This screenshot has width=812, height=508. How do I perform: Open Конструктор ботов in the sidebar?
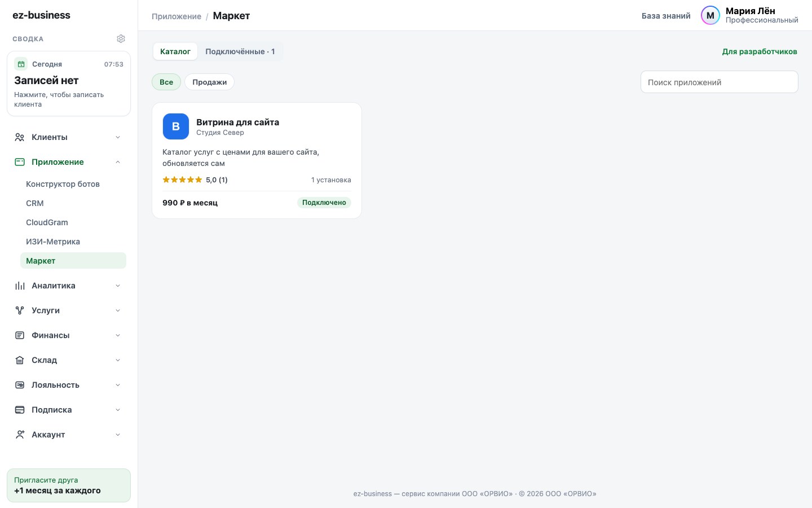pyautogui.click(x=73, y=184)
